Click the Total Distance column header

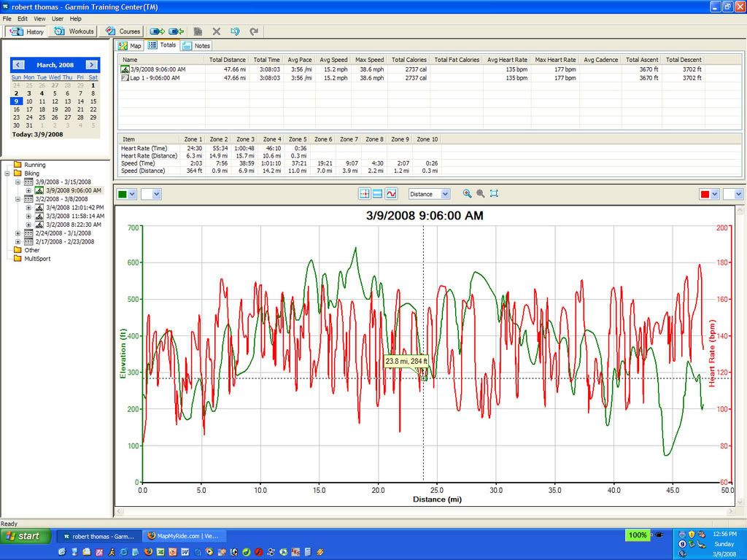tap(228, 60)
